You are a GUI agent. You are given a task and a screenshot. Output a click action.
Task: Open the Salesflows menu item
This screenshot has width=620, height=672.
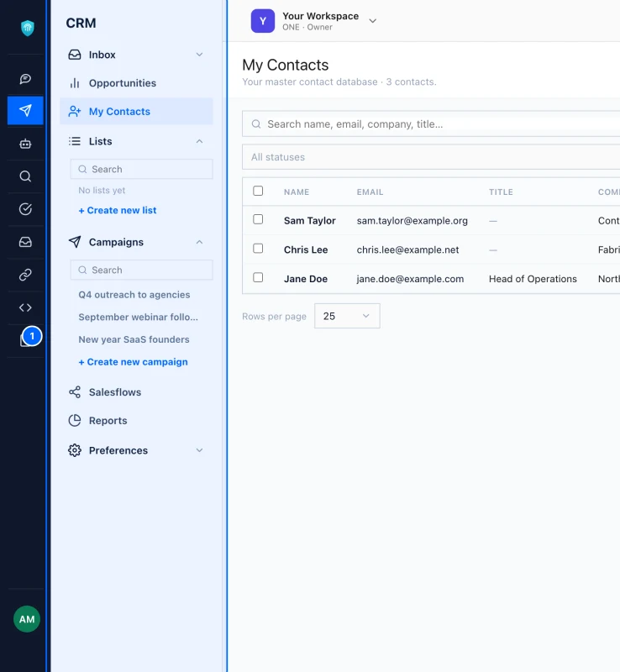click(136, 392)
